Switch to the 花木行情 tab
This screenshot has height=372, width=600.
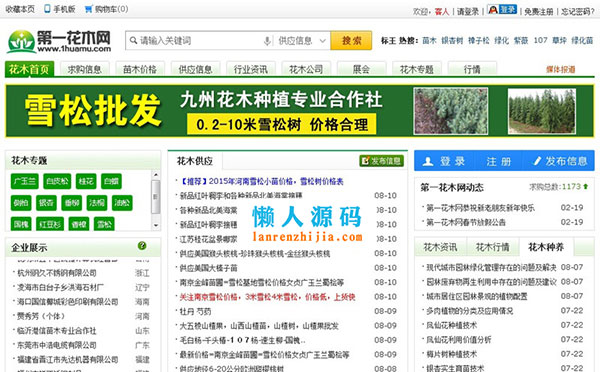[x=492, y=247]
